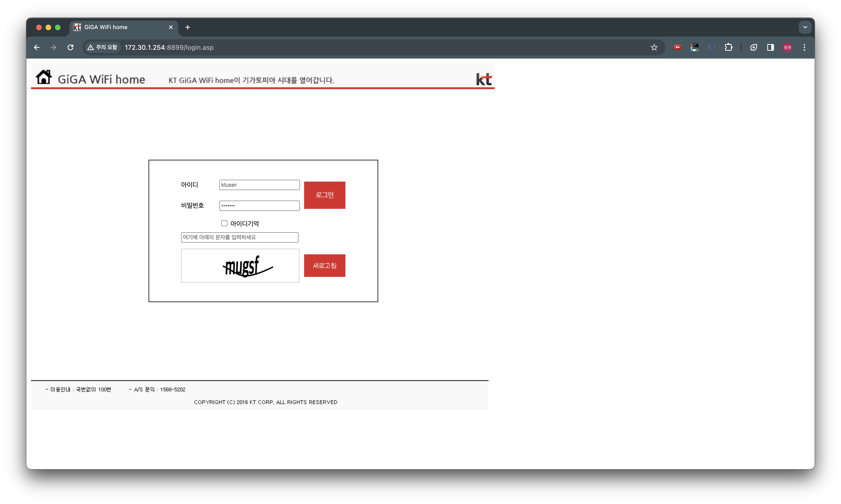Enable the 아이디기억 checkbox
This screenshot has width=841, height=504.
[x=224, y=223]
